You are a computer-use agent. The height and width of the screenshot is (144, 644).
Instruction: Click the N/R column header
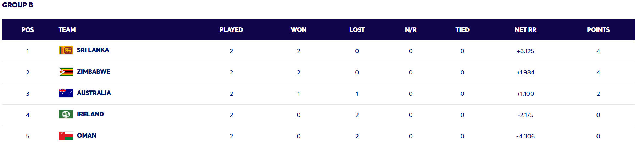411,30
